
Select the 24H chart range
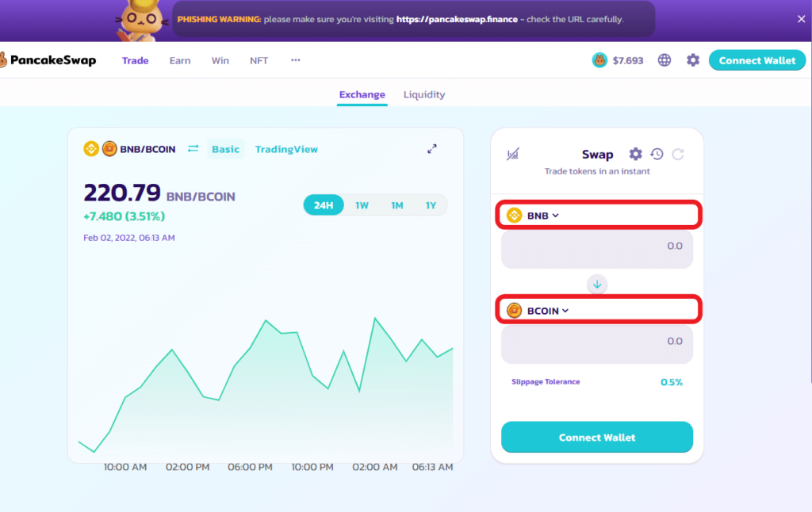coord(324,205)
